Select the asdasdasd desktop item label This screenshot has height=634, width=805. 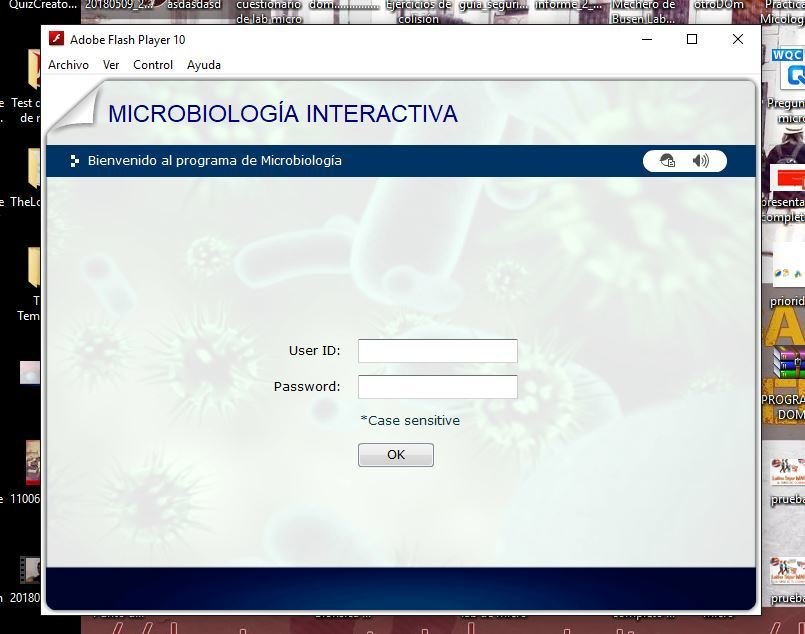194,5
